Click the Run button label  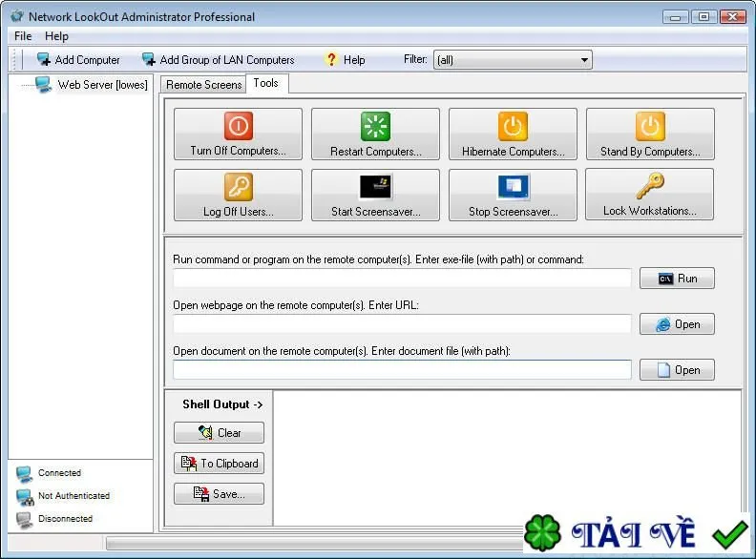click(x=687, y=279)
